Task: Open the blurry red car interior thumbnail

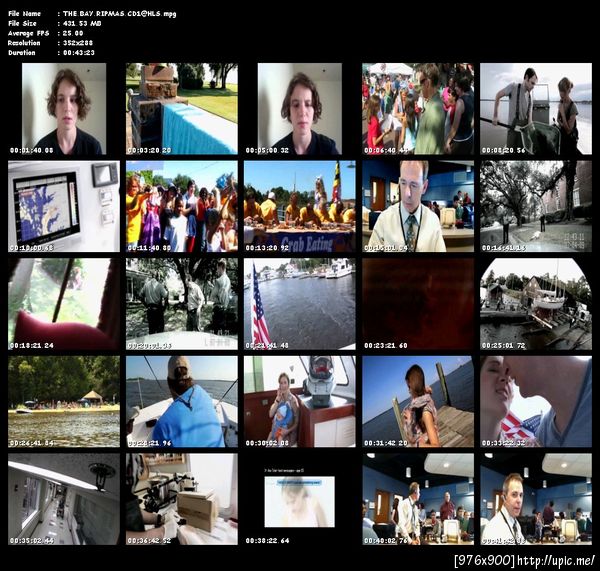Action: pos(64,304)
